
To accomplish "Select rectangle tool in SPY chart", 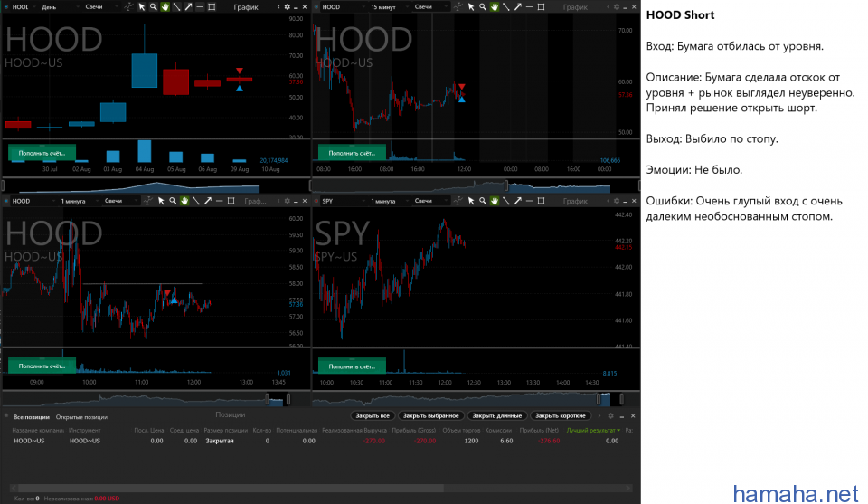I will point(541,201).
